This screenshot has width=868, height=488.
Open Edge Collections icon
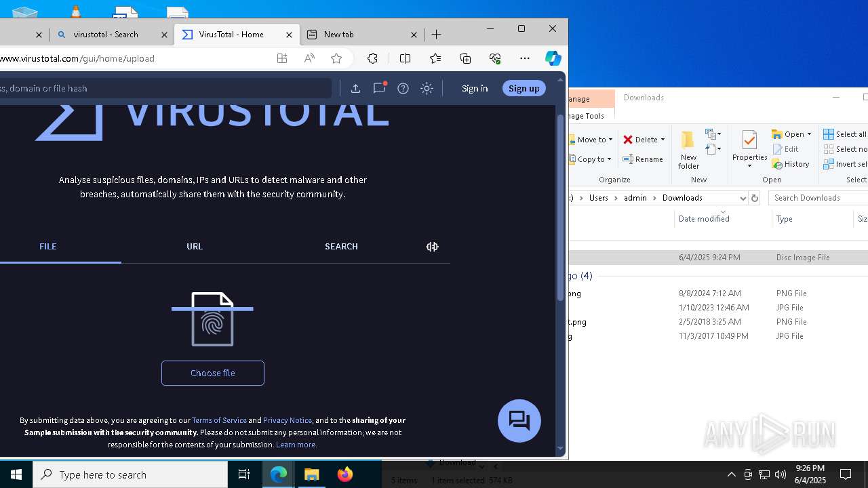tap(465, 58)
